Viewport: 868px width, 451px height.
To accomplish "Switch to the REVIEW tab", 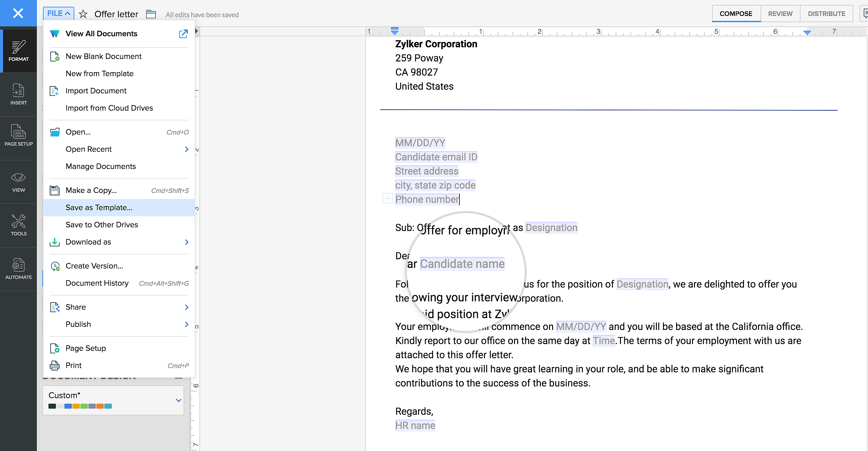I will pyautogui.click(x=781, y=14).
